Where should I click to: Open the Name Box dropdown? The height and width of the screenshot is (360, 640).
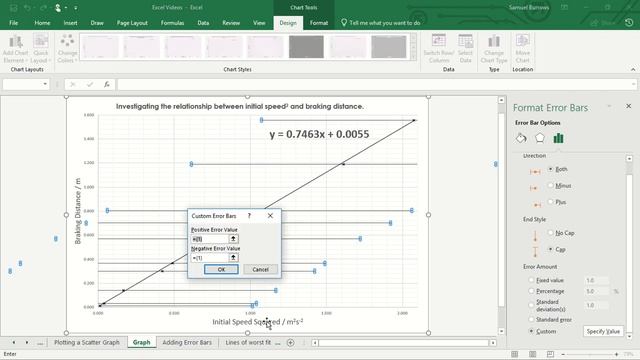coord(45,84)
